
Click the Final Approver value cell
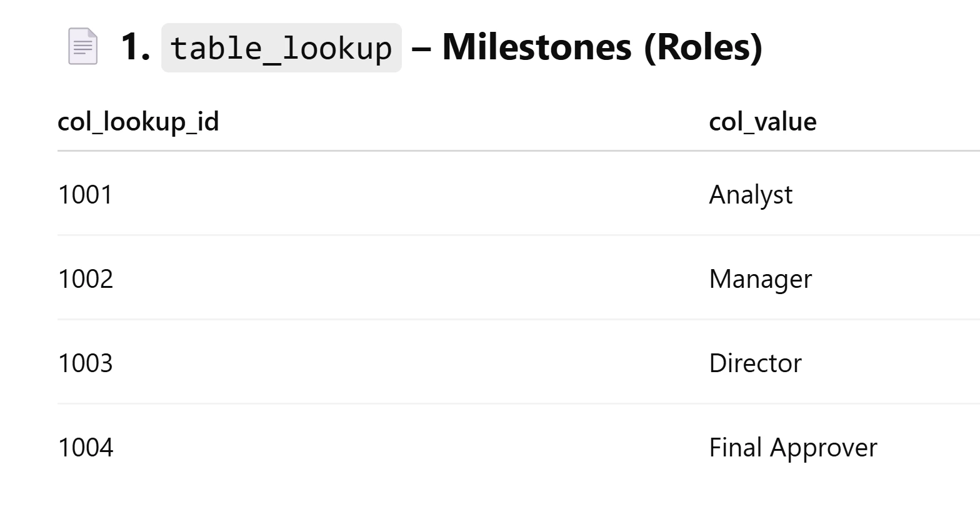click(793, 447)
